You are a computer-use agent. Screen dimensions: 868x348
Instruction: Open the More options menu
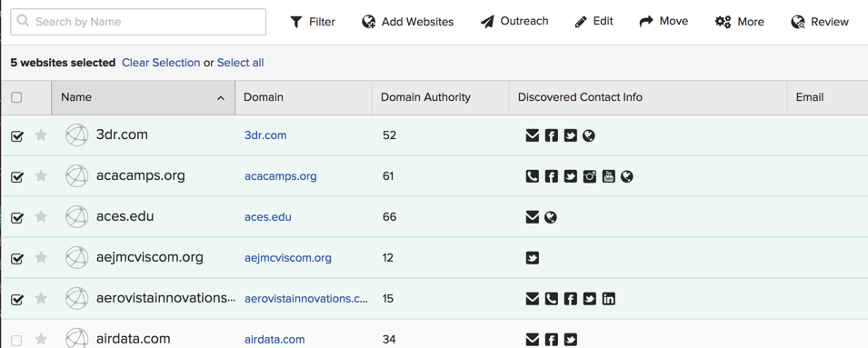click(x=739, y=22)
